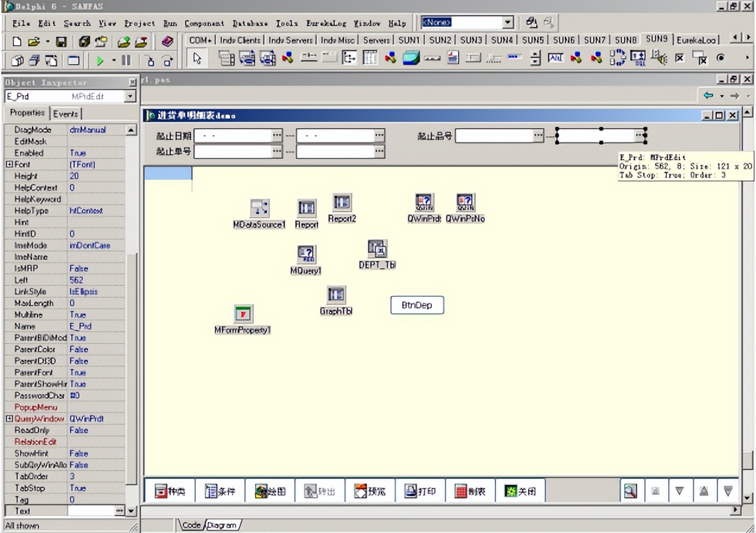Open the Object Inspector component dropdown

(131, 96)
